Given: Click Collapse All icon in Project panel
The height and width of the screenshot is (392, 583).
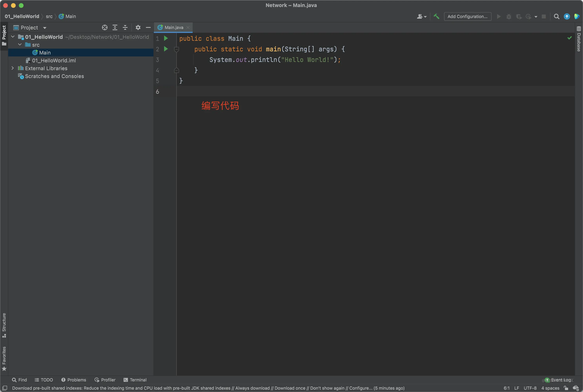Looking at the screenshot, I should [x=125, y=27].
